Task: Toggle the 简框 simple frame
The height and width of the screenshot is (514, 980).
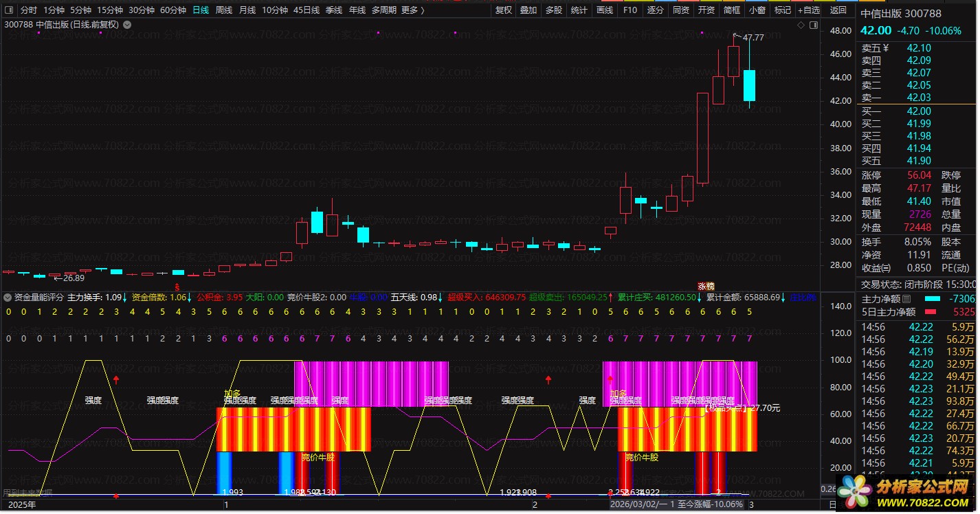Action: [732, 10]
